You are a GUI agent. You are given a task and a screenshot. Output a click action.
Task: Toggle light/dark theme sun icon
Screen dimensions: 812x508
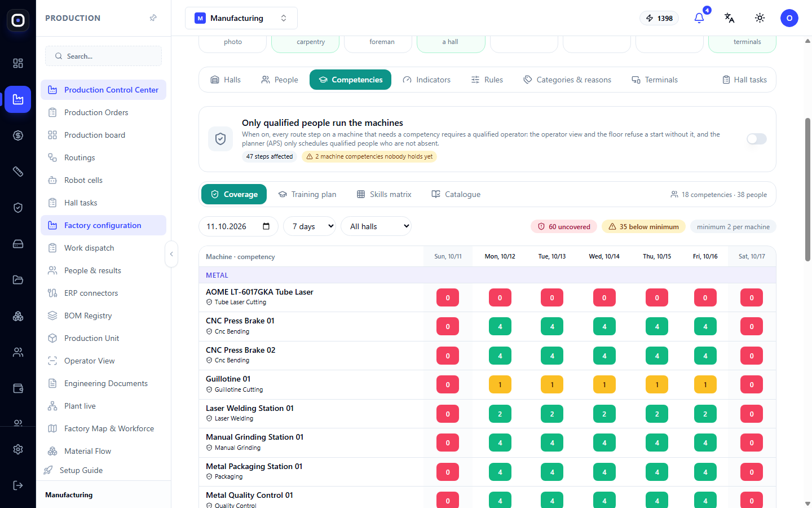coord(760,18)
